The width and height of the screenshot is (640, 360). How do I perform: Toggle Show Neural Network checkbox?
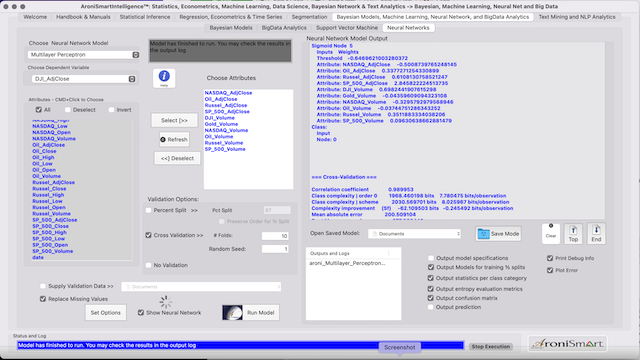coord(141,313)
